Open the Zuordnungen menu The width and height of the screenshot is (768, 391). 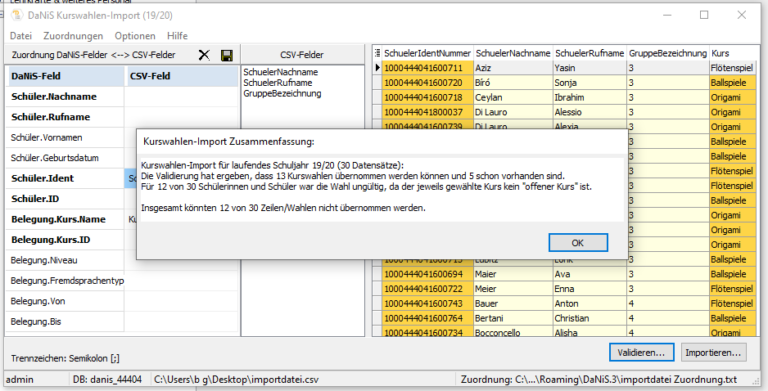pyautogui.click(x=73, y=36)
